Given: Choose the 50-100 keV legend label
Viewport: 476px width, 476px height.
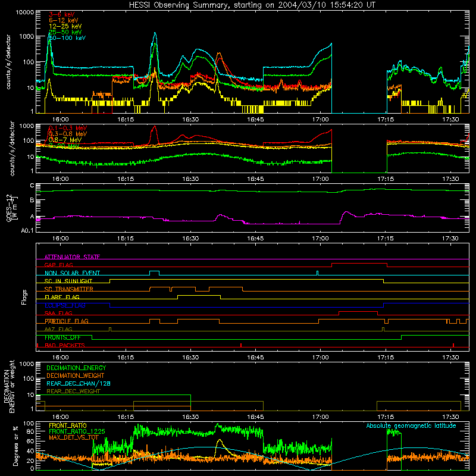Looking at the screenshot, I should coord(67,38).
